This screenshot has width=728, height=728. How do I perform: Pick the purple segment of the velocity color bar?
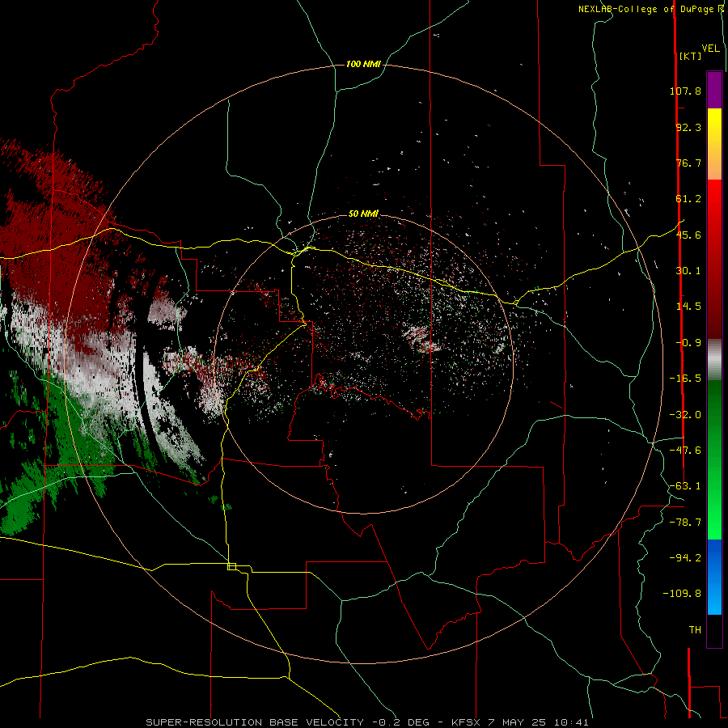click(714, 90)
